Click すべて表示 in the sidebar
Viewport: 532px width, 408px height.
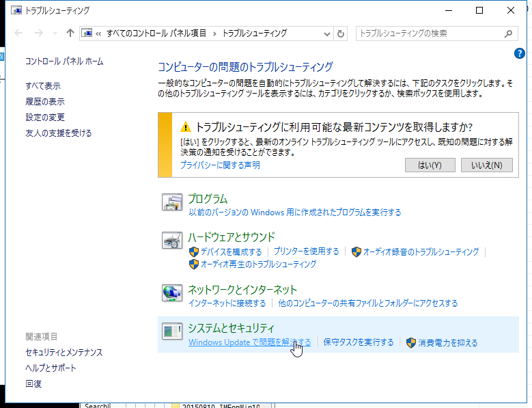(43, 86)
